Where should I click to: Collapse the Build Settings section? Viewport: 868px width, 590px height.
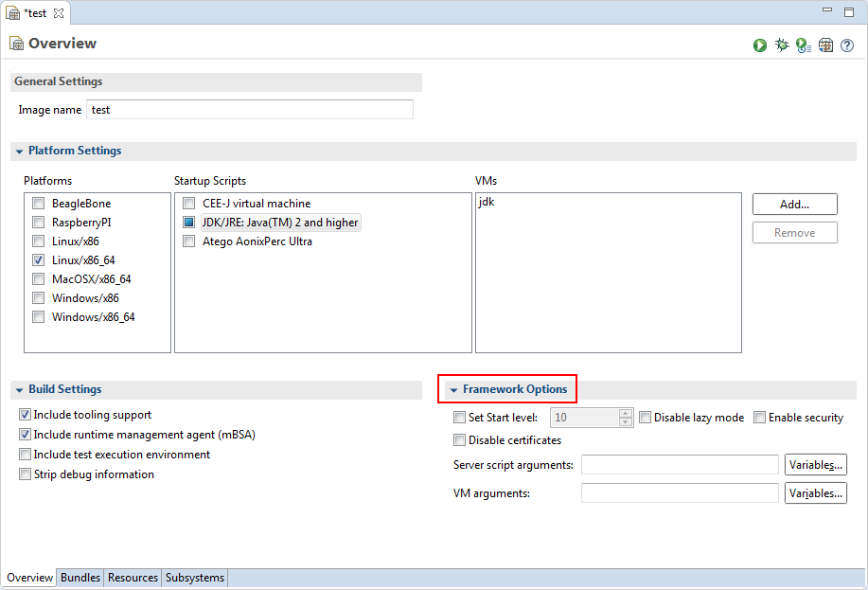(x=20, y=389)
